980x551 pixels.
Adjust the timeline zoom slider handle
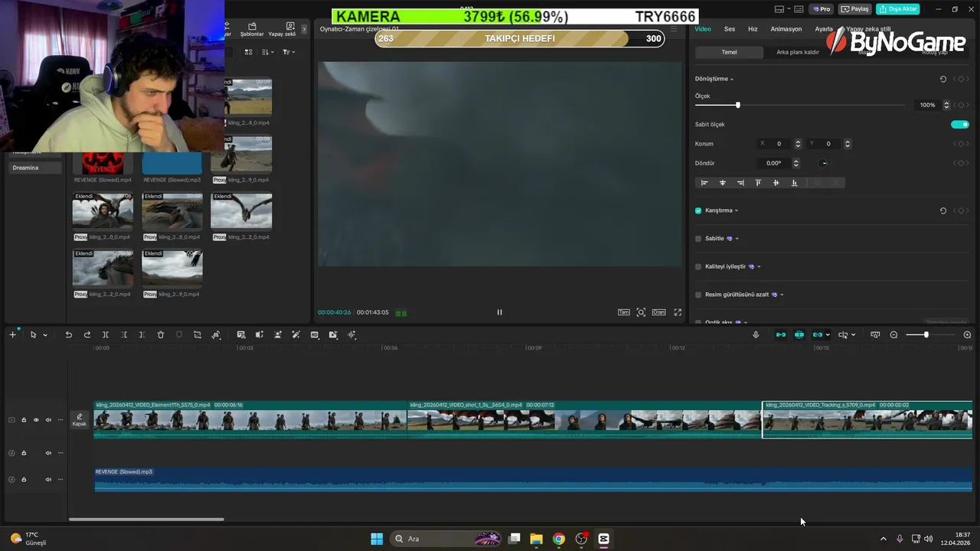(x=926, y=335)
